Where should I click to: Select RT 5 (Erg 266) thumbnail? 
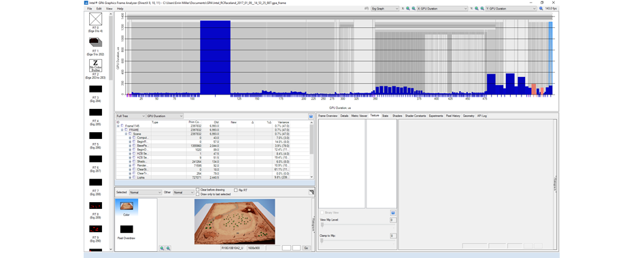coord(95,135)
